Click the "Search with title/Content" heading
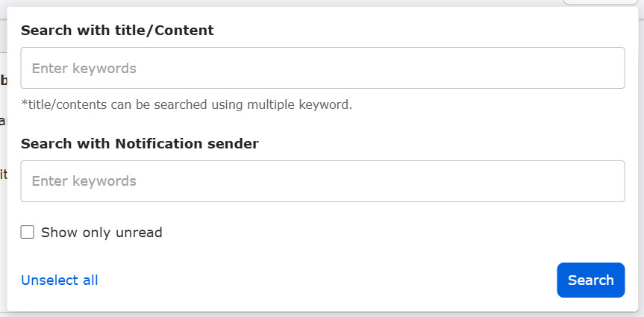Viewport: 644px width, 317px height. 117,31
